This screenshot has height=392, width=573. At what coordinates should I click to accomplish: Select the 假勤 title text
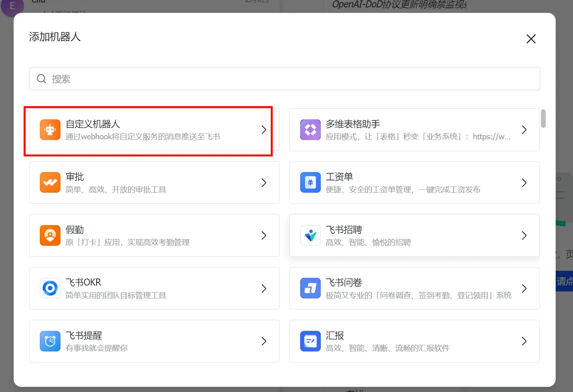pos(75,230)
